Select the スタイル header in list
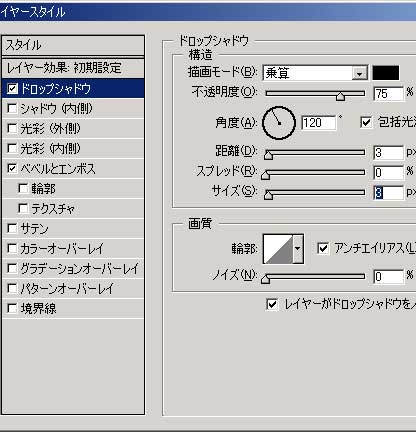 pyautogui.click(x=73, y=45)
